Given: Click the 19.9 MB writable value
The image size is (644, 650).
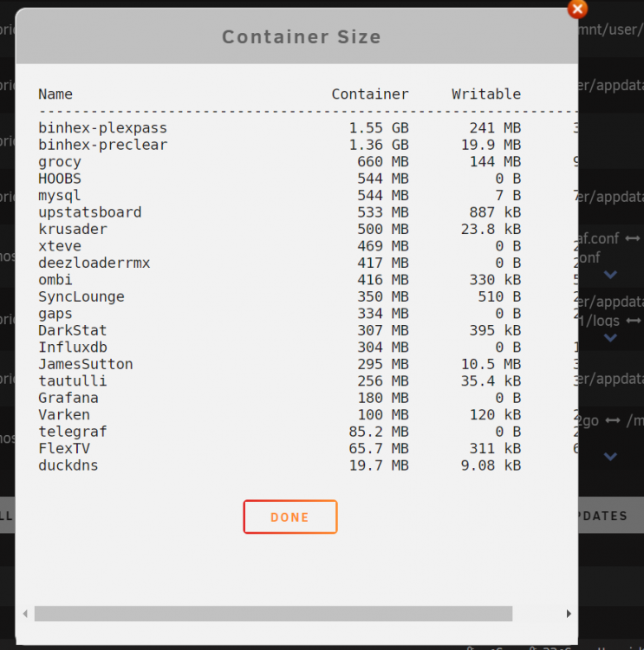Looking at the screenshot, I should 491,145.
